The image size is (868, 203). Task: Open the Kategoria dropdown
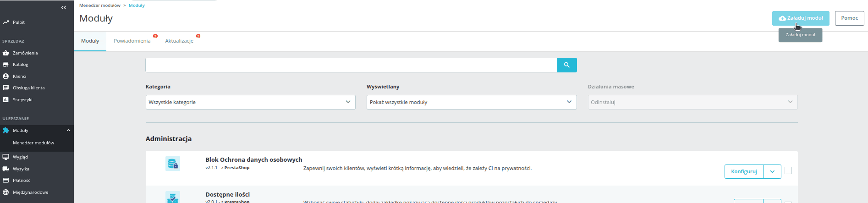click(x=250, y=102)
